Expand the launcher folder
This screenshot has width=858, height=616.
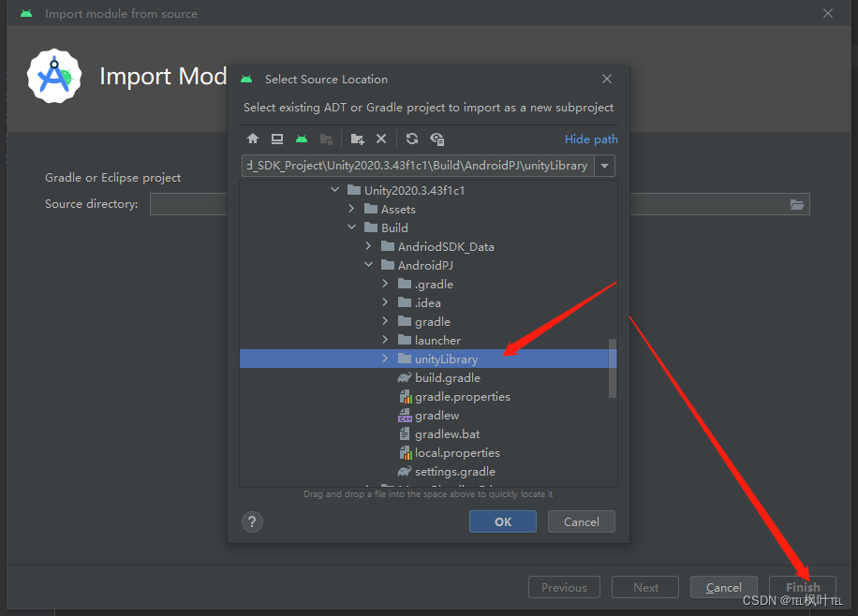point(385,340)
